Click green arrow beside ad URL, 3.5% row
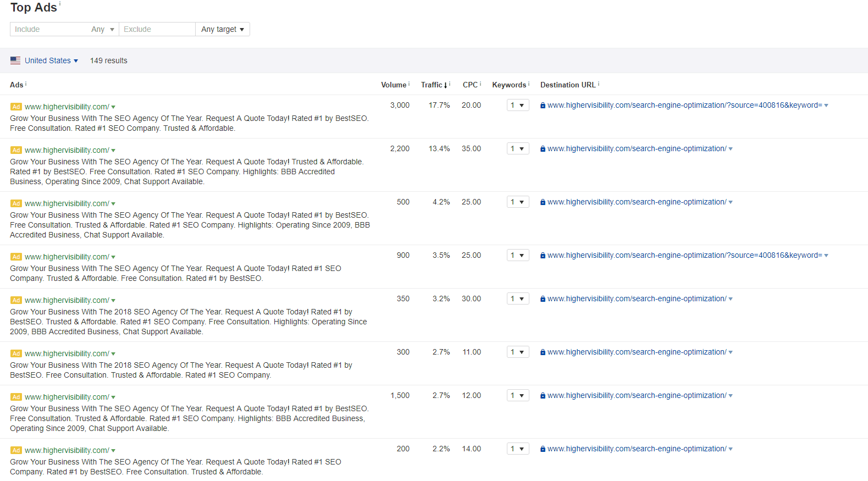Screen dimensions: 868x481 tap(113, 257)
